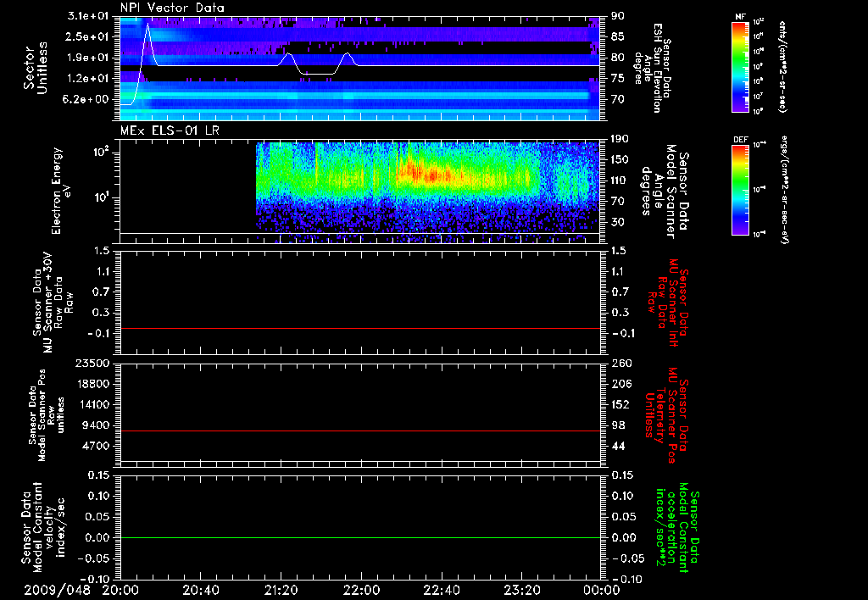Click the green Model Constant acceleration label
The image size is (868, 600).
(676, 527)
